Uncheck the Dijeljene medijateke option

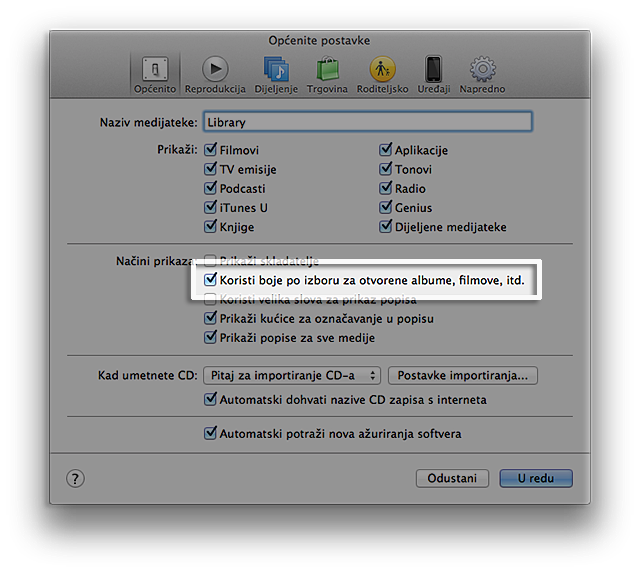[386, 226]
